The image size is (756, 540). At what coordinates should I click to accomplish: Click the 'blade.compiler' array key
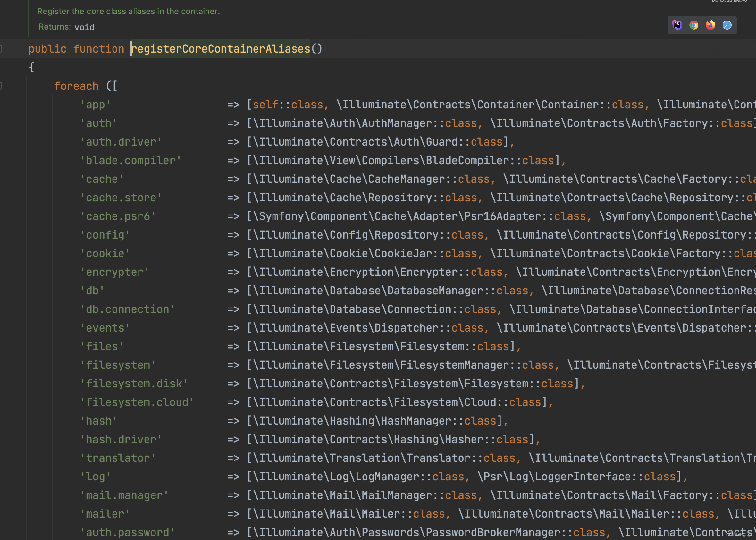(131, 161)
